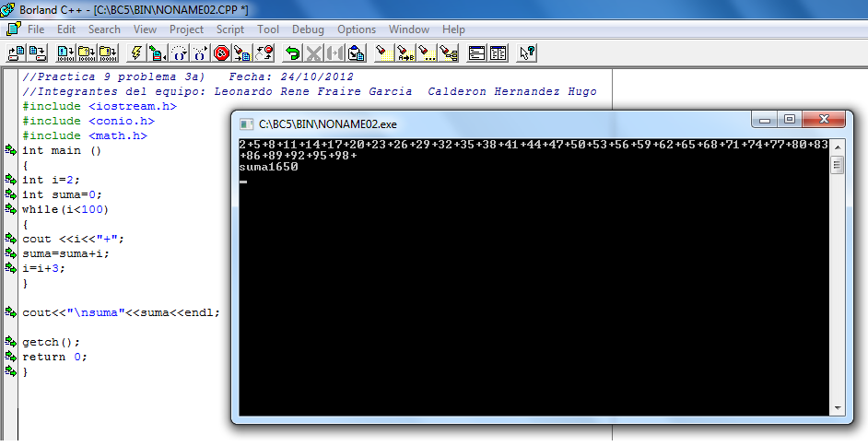Open the Search menu
This screenshot has width=868, height=446.
(x=104, y=29)
